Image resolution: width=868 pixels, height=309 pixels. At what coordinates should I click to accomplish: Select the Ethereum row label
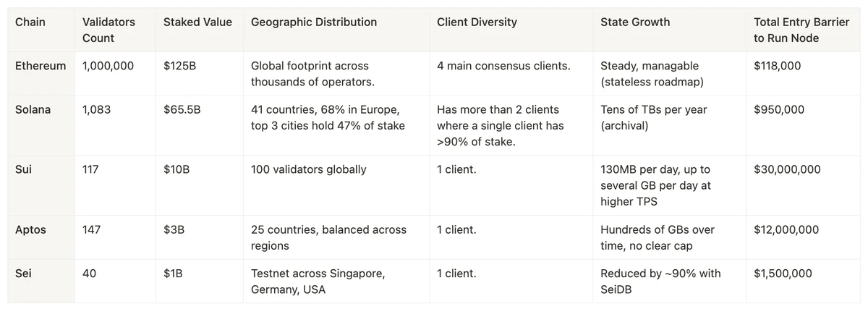click(41, 66)
